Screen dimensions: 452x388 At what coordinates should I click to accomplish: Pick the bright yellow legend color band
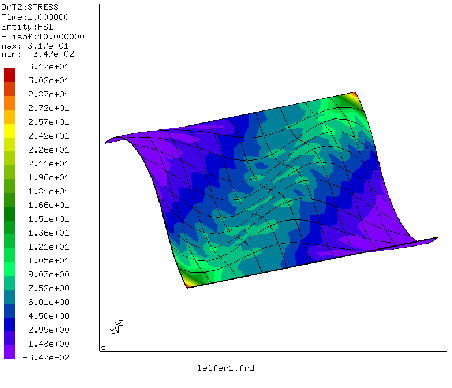[9, 131]
